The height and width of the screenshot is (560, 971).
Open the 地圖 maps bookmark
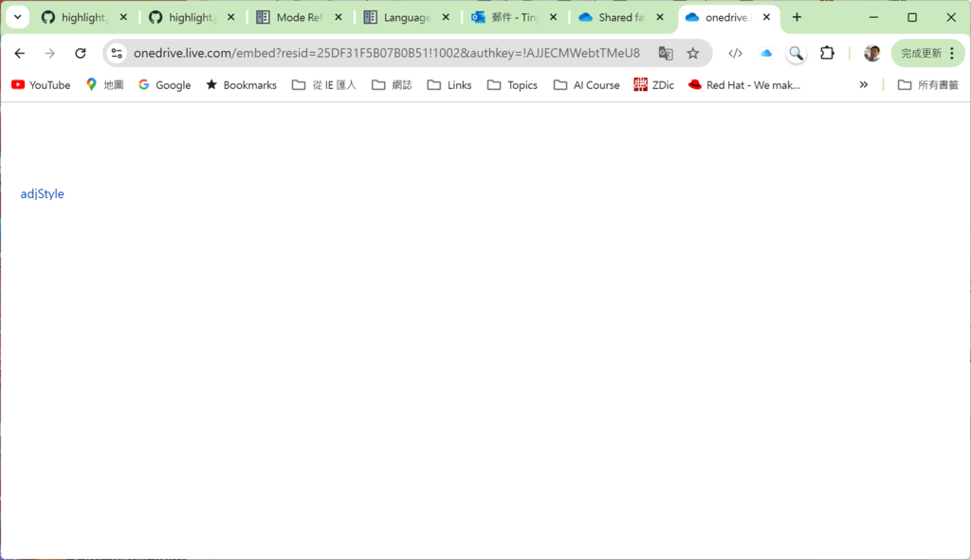[x=105, y=84]
